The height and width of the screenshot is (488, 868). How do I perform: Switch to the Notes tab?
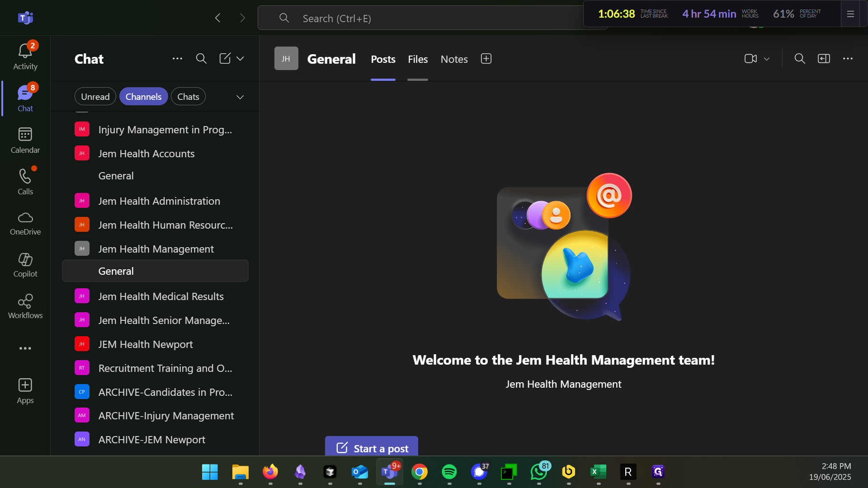pyautogui.click(x=454, y=59)
